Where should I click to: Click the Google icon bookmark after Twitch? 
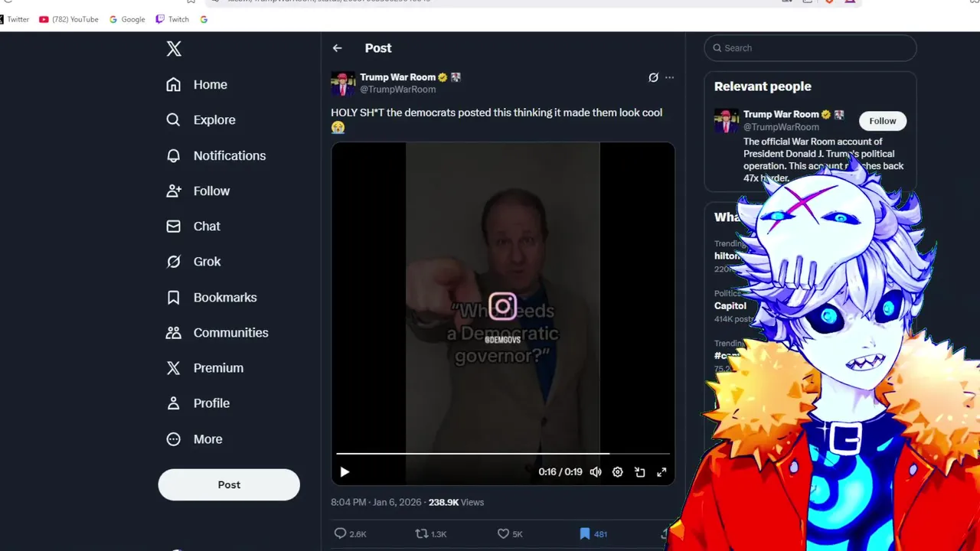coord(204,19)
